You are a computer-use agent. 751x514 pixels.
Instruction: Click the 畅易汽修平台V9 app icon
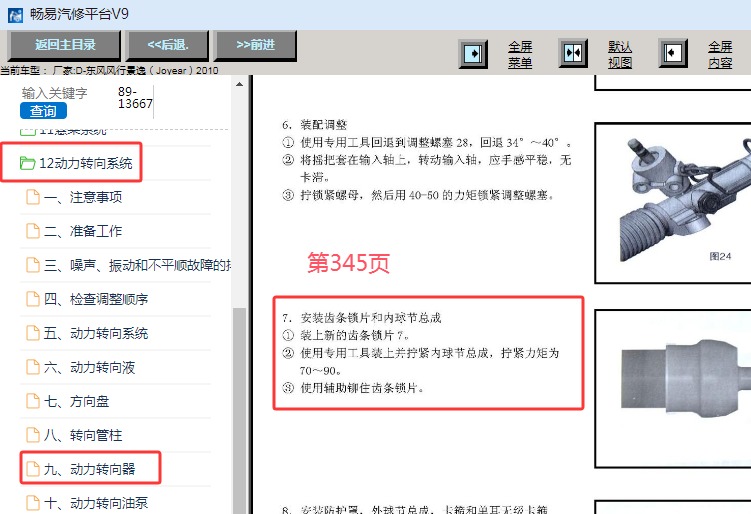[x=15, y=15]
